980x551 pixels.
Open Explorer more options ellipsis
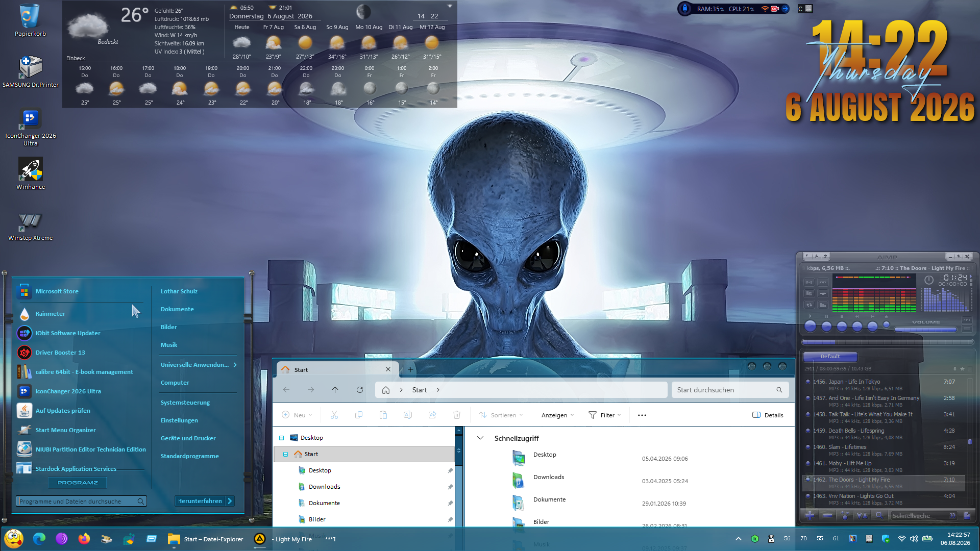[x=642, y=415]
